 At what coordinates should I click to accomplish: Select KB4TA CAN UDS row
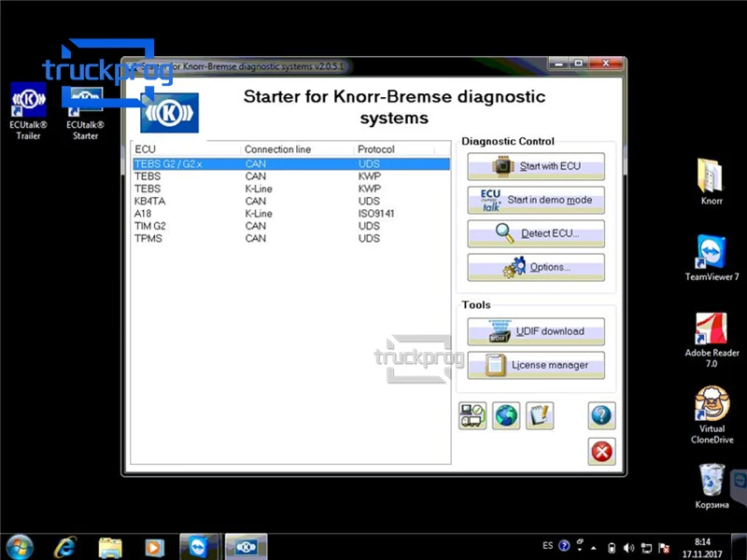pyautogui.click(x=291, y=201)
